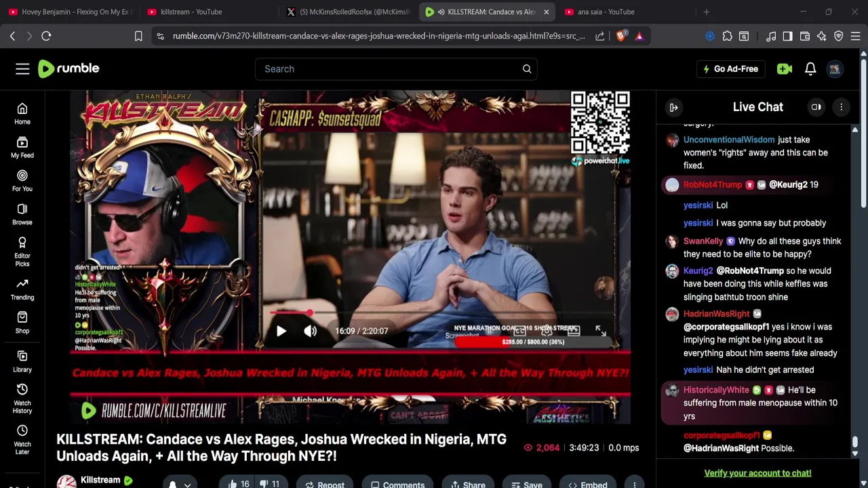Click the Go Ad-Free button

[x=731, y=68]
